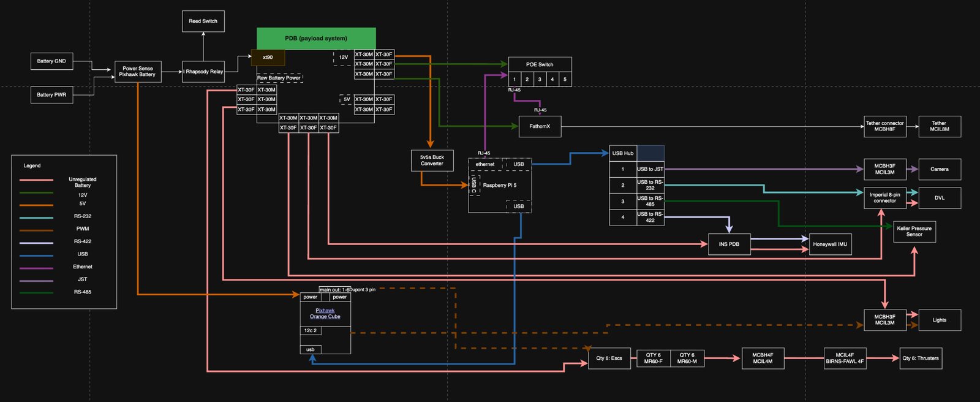980x402 pixels.
Task: Click the usb port on Pixhawk
Action: (311, 350)
